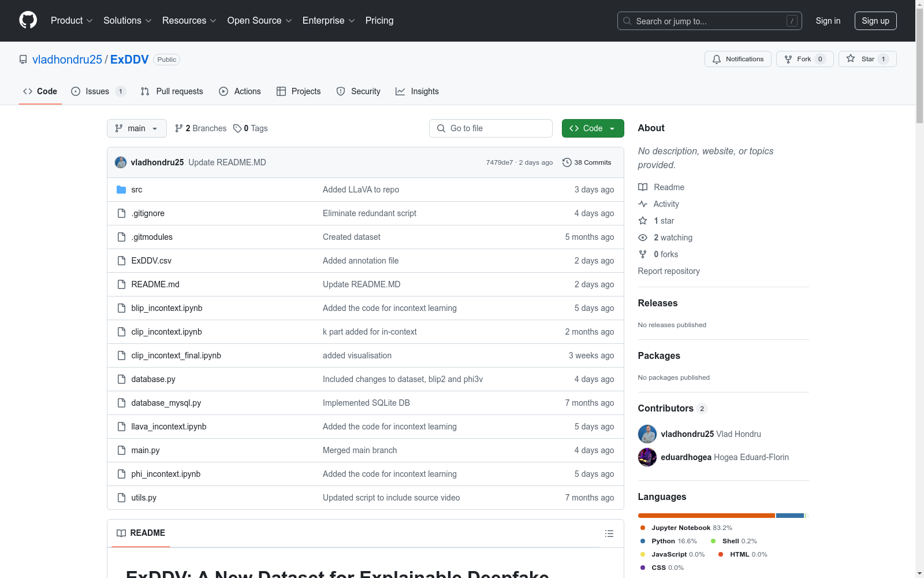Select the Code tab

(x=40, y=91)
